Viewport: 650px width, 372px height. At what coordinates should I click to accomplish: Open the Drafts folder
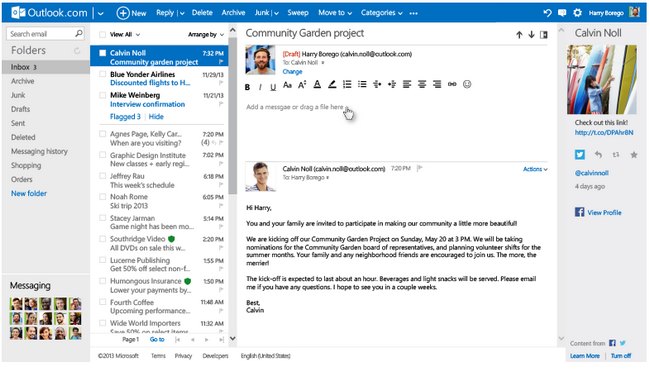20,109
